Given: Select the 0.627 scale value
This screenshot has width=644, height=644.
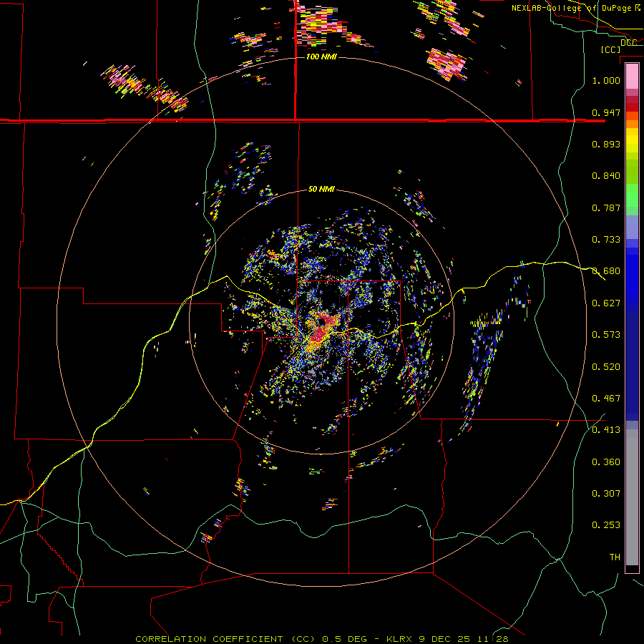Looking at the screenshot, I should pos(606,303).
